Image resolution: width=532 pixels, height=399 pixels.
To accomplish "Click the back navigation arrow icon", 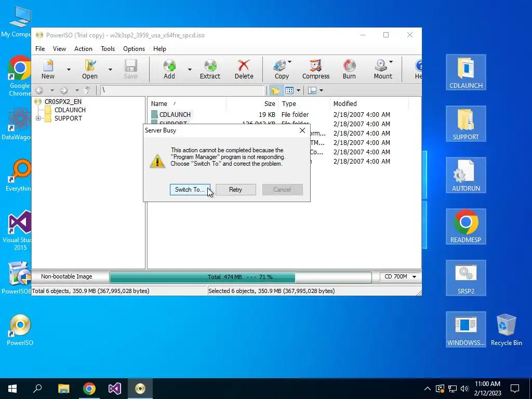I will click(39, 90).
